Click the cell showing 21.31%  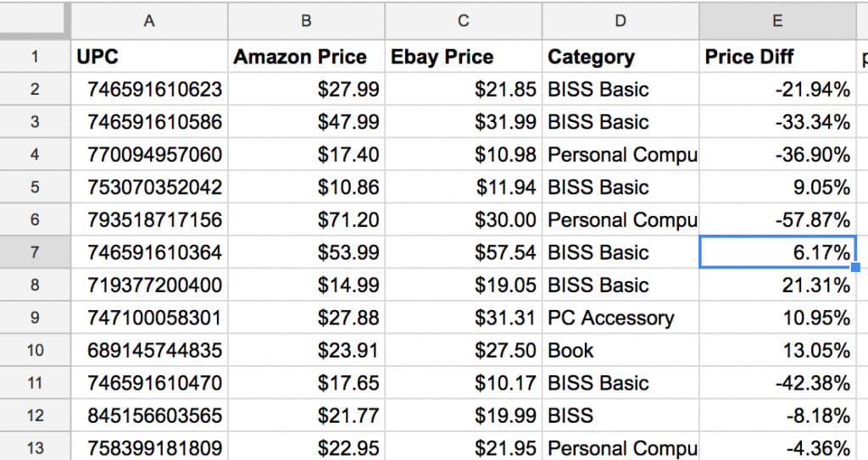coord(777,285)
